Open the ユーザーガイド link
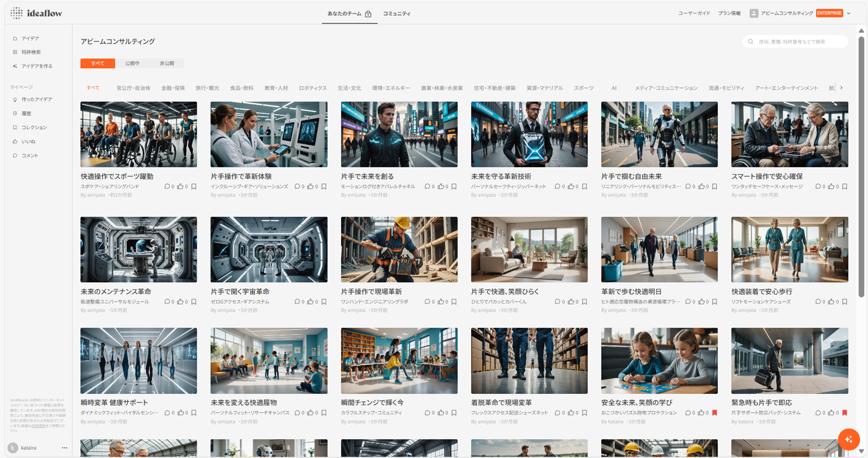This screenshot has height=458, width=868. (693, 13)
